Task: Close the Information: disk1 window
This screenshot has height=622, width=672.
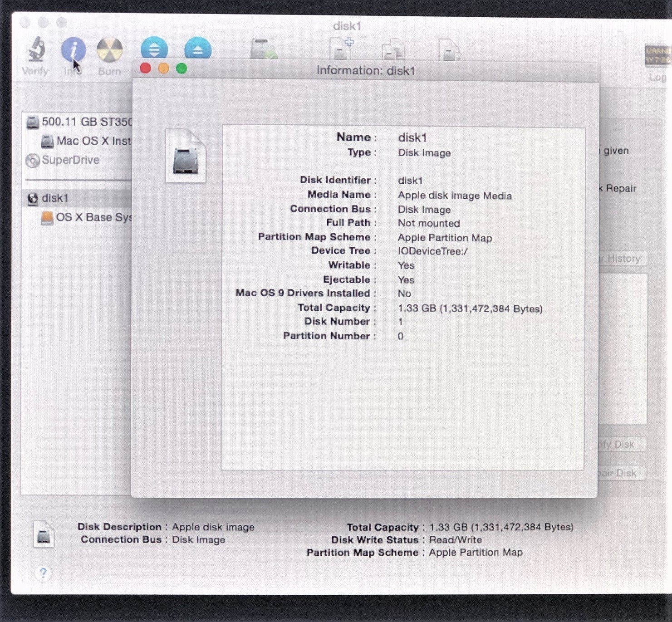Action: [145, 69]
